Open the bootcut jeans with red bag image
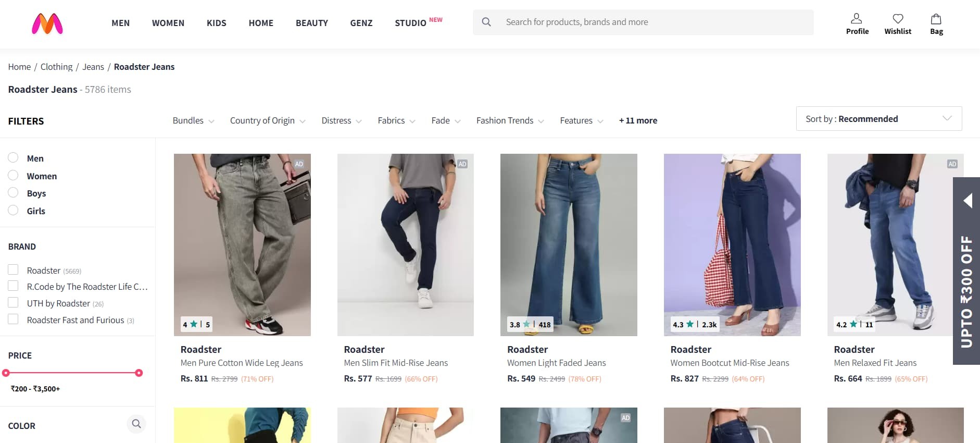Image resolution: width=980 pixels, height=443 pixels. (732, 244)
